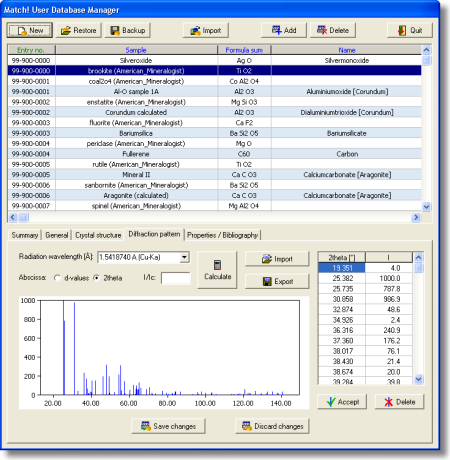Click the horizontal scrollbar right arrow

pos(416,217)
